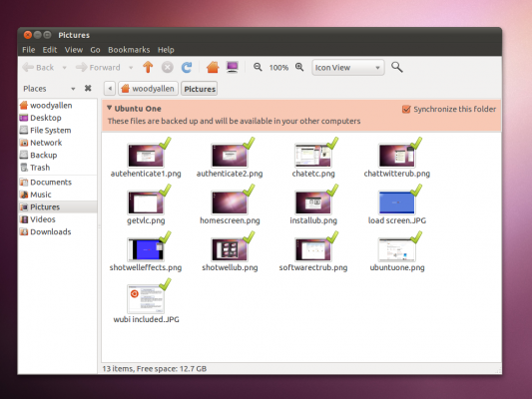Open the Bookmarks menu
The image size is (532, 399).
click(x=129, y=50)
